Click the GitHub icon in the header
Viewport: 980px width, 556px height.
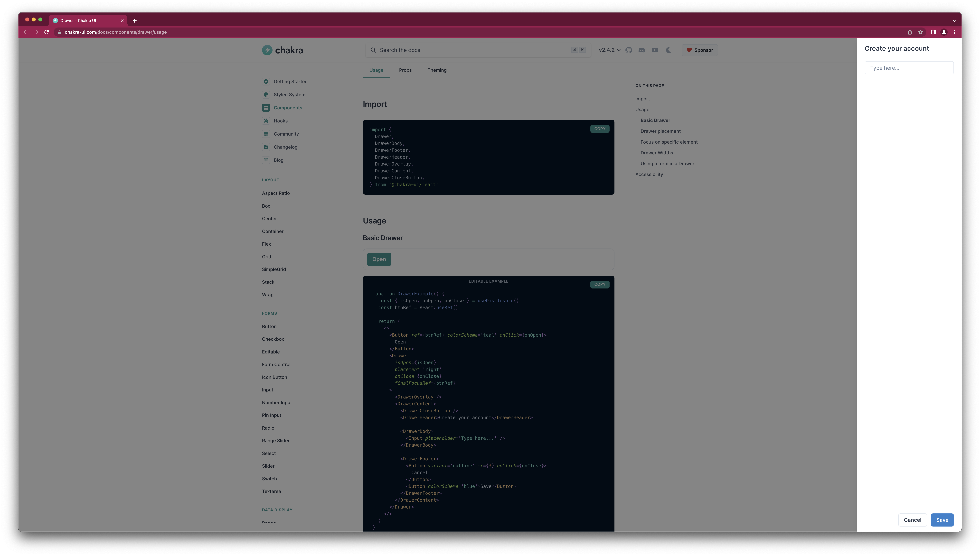click(x=629, y=50)
